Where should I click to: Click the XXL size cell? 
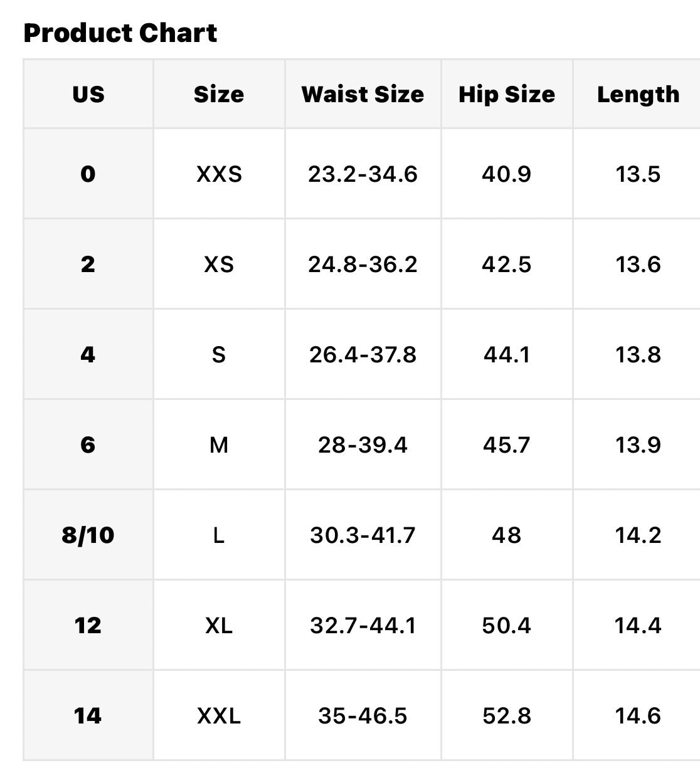(219, 715)
